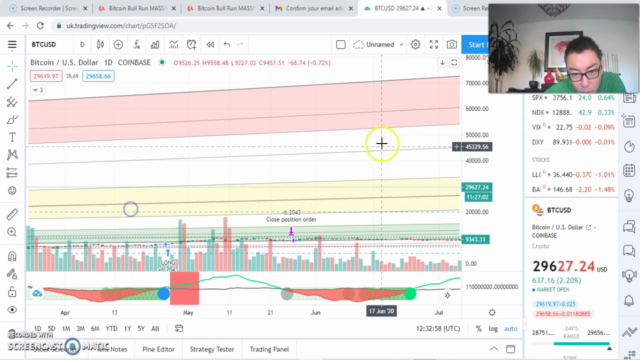This screenshot has width=640, height=360.
Task: Open the ideas lightbulb sidebar icon
Action: pyautogui.click(x=629, y=195)
